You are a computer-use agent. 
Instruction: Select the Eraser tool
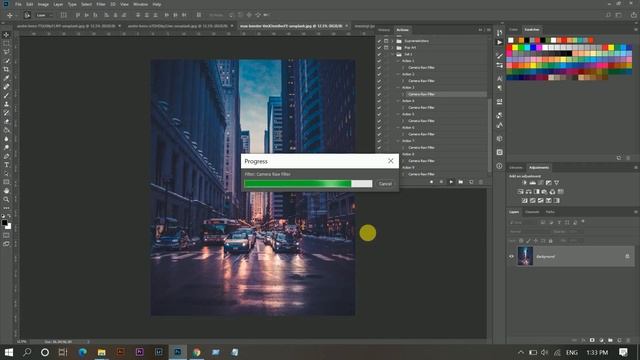pos(6,122)
